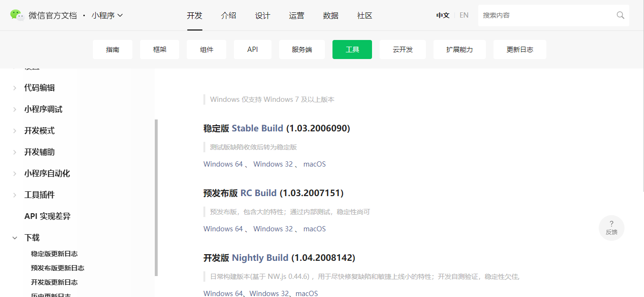This screenshot has height=297, width=644.
Task: Open the Stable Build heading link
Action: click(x=257, y=129)
